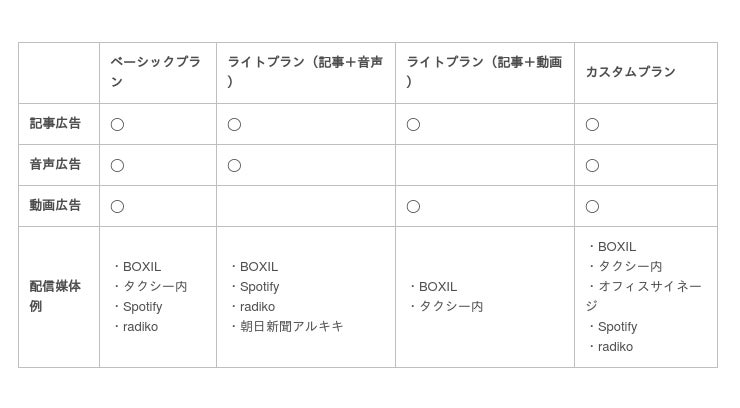Click the circle for 音声広告 in ベーシックプラン
Screen dimensions: 740x408
click(117, 166)
